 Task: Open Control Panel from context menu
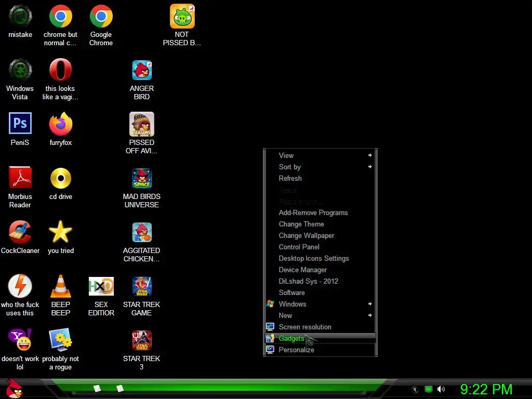(x=320, y=247)
